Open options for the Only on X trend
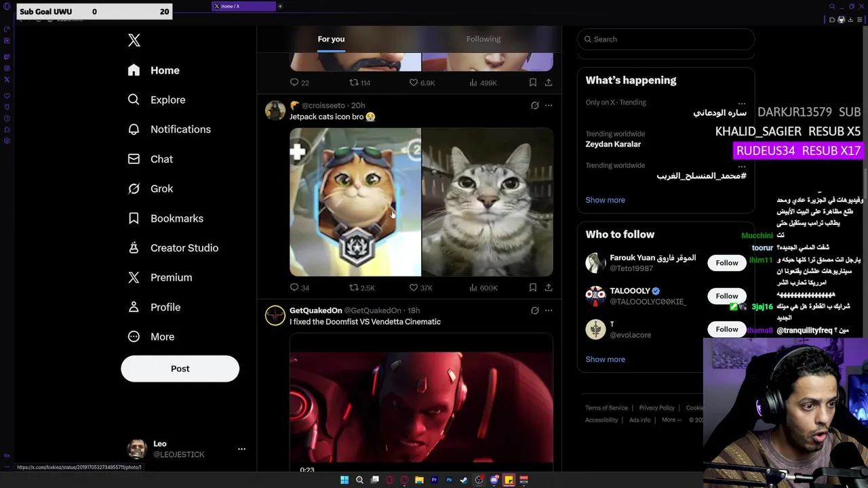Image resolution: width=868 pixels, height=488 pixels. pyautogui.click(x=742, y=103)
